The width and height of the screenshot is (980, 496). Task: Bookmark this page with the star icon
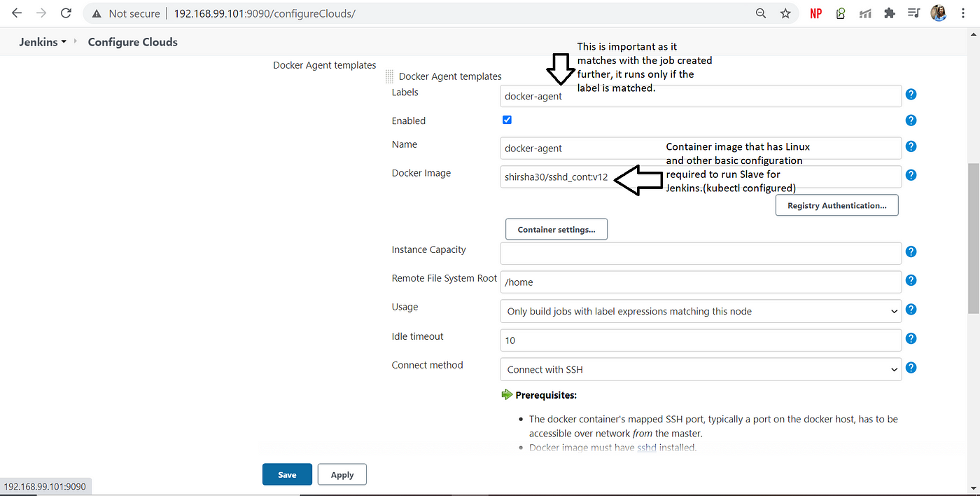point(785,13)
